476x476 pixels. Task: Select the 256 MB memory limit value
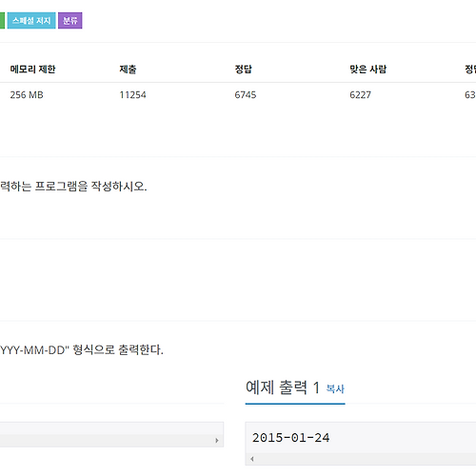27,95
